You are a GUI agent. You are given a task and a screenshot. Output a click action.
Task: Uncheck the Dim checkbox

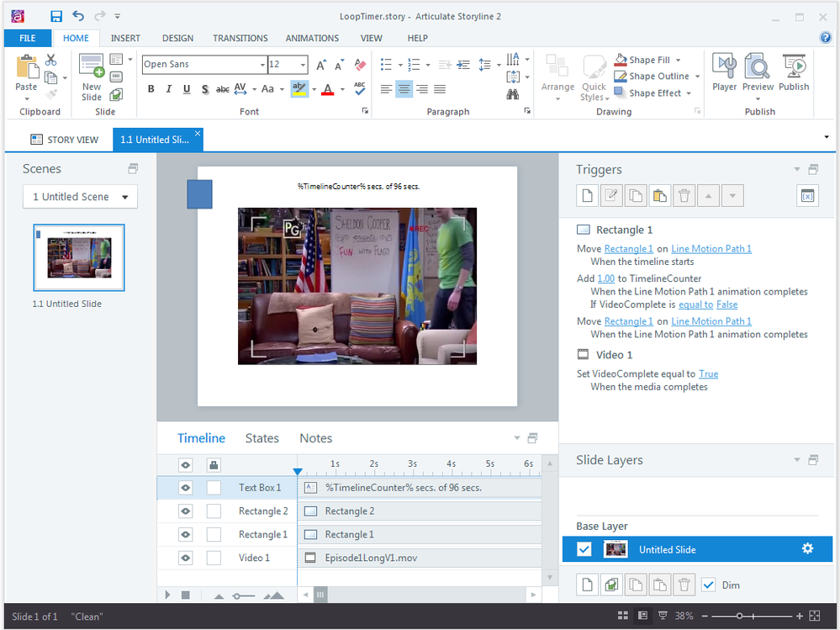708,585
